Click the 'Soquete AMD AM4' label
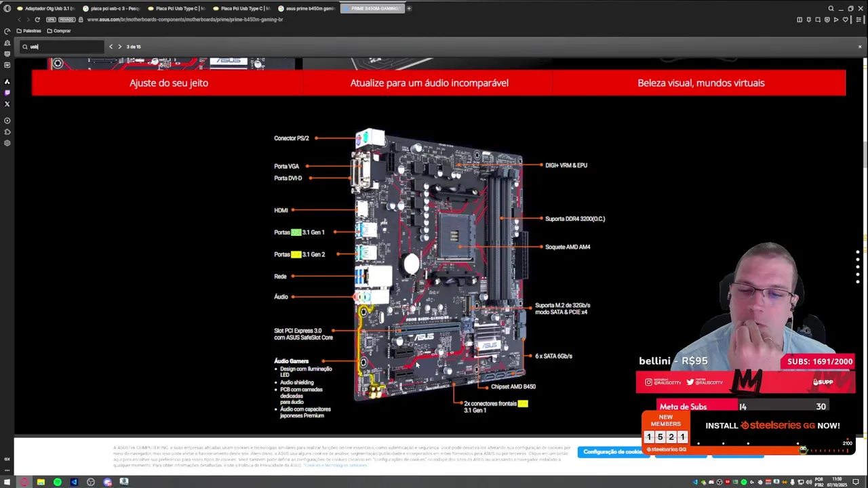The image size is (868, 488). pos(568,247)
